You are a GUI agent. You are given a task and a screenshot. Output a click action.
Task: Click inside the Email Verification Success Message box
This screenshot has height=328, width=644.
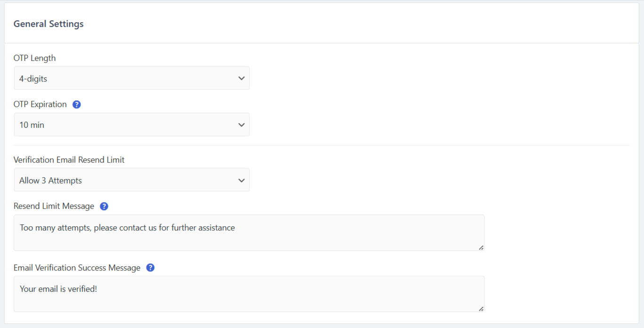pyautogui.click(x=249, y=293)
